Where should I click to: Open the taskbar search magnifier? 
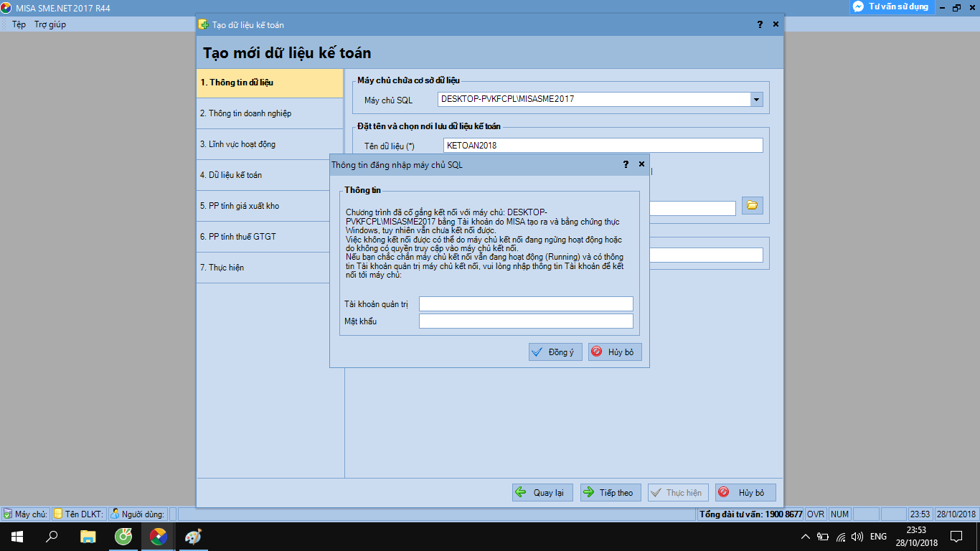[52, 536]
